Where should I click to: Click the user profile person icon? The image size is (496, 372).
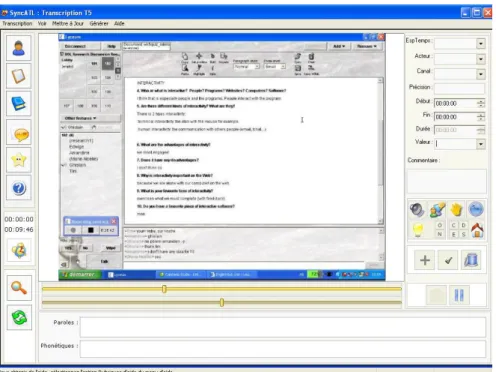(x=19, y=48)
